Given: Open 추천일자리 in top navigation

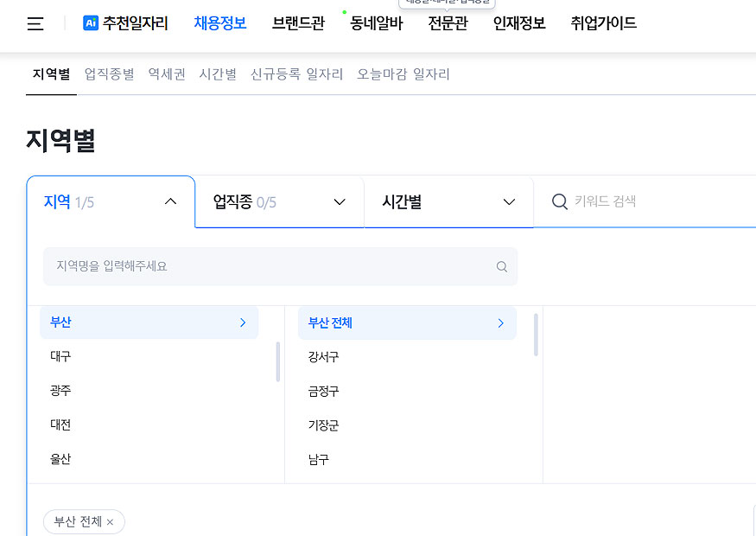Looking at the screenshot, I should coord(136,22).
